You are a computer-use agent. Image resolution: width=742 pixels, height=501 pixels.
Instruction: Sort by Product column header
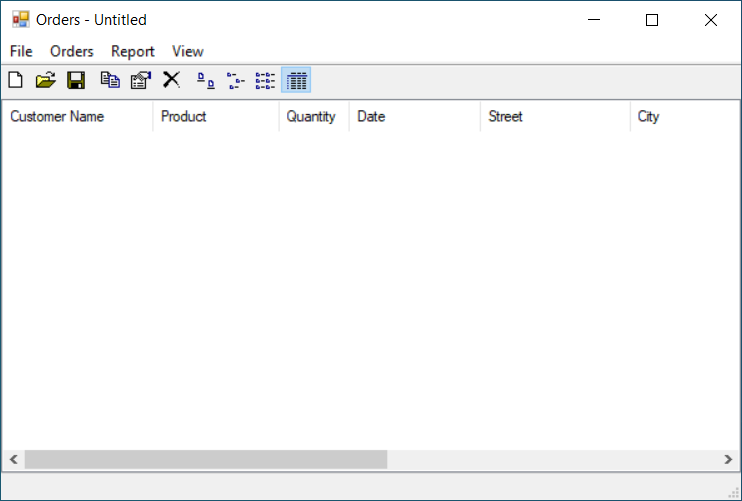[216, 116]
